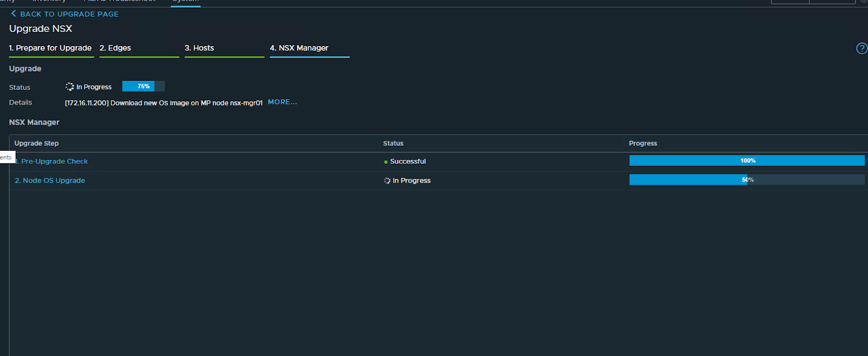
Task: Click the Progress column header
Action: click(643, 144)
